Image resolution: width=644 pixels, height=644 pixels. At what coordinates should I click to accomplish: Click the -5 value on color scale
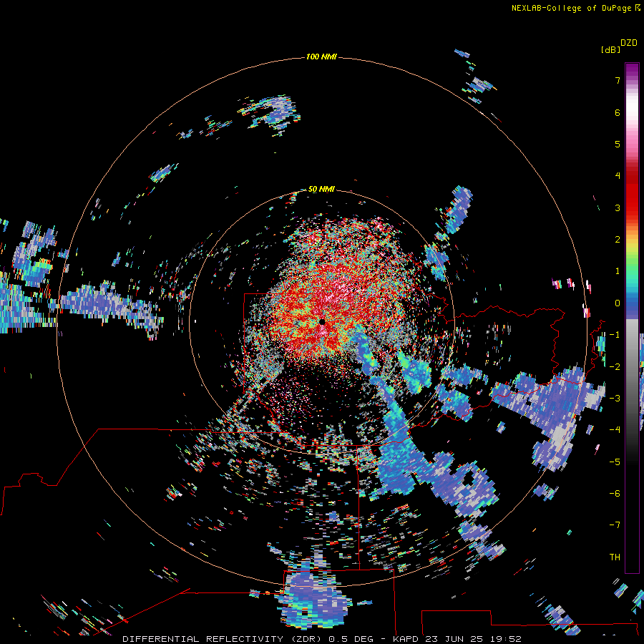coord(615,462)
